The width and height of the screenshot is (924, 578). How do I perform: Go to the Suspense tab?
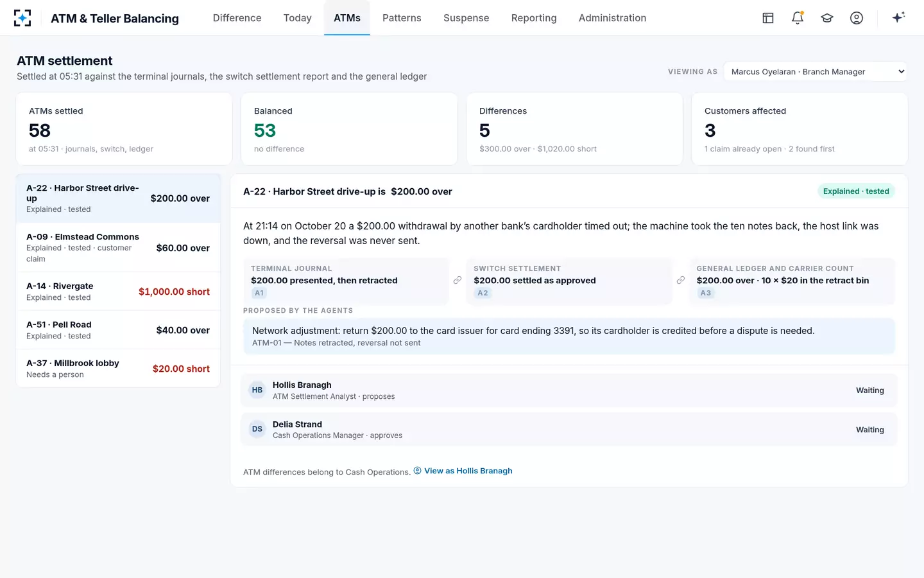(x=466, y=18)
